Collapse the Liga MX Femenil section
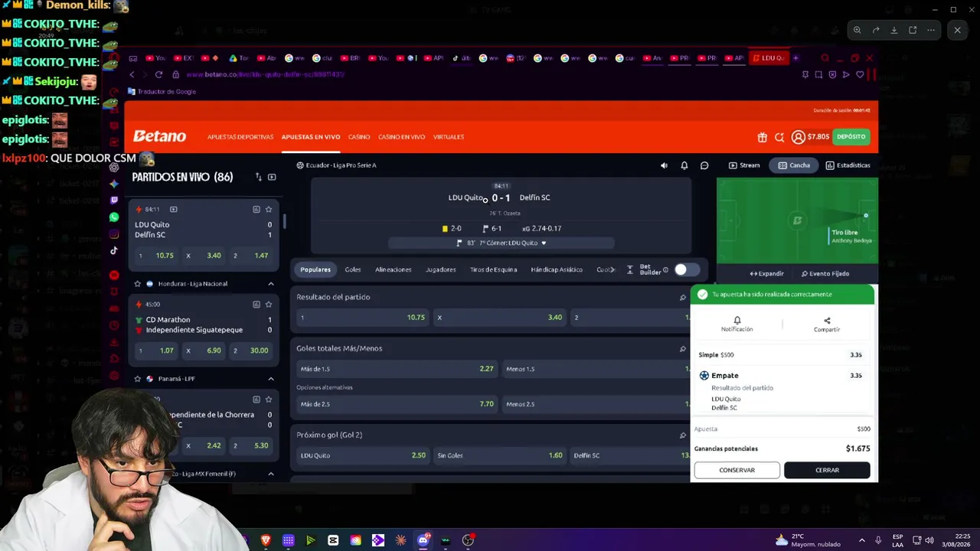The width and height of the screenshot is (980, 551). [x=270, y=474]
